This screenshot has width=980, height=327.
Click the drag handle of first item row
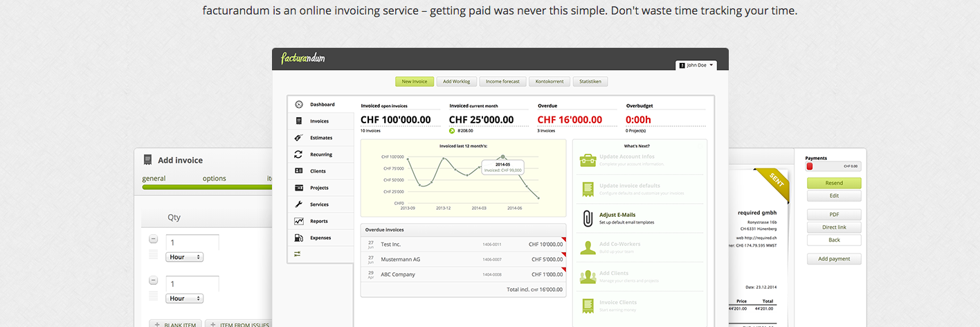pos(154,255)
